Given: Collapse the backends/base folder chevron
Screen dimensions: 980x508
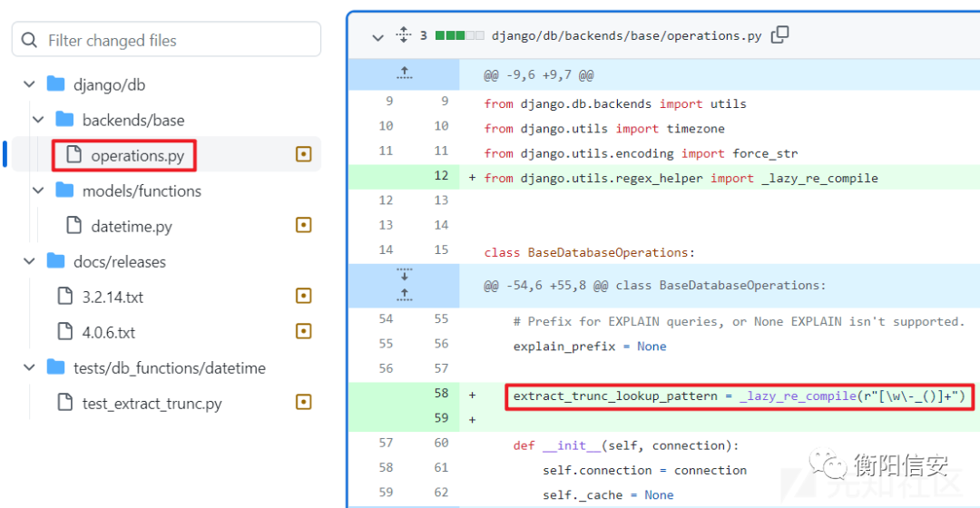Looking at the screenshot, I should 38,120.
